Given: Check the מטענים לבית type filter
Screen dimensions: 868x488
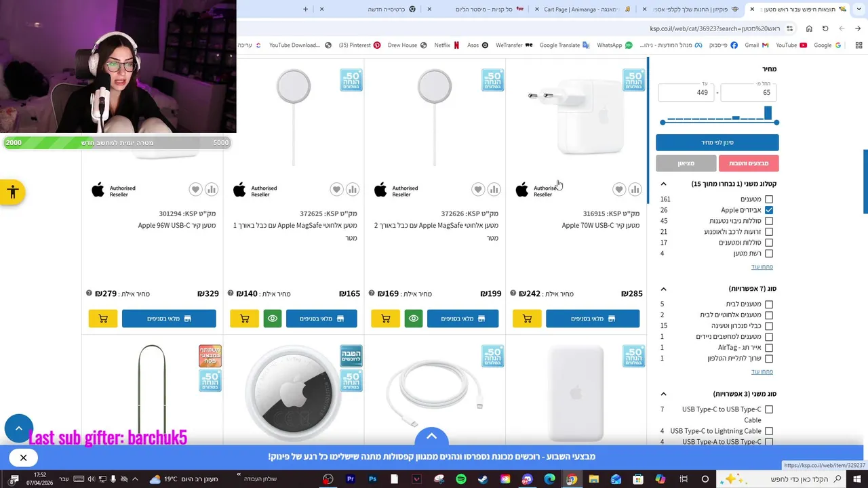Looking at the screenshot, I should coord(769,304).
